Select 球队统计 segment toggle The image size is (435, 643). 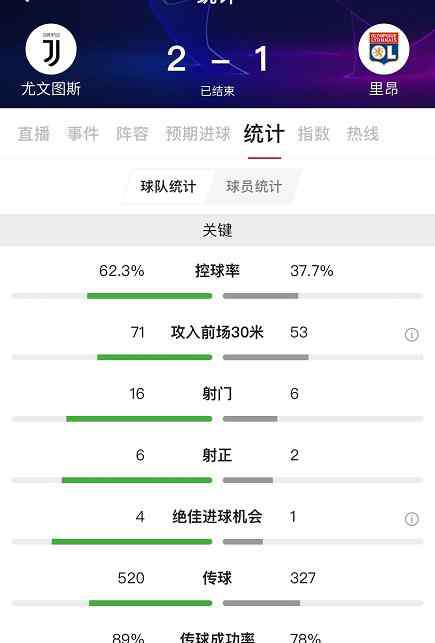click(x=168, y=187)
